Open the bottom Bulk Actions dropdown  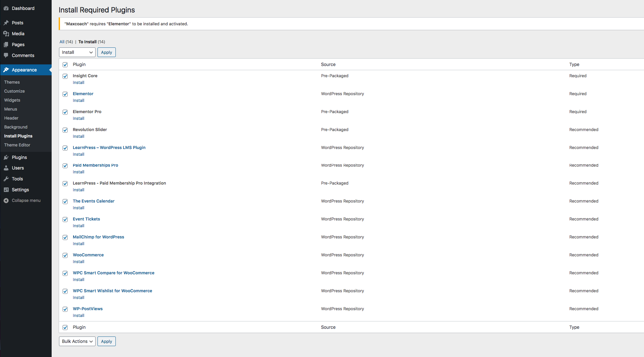[x=77, y=341]
